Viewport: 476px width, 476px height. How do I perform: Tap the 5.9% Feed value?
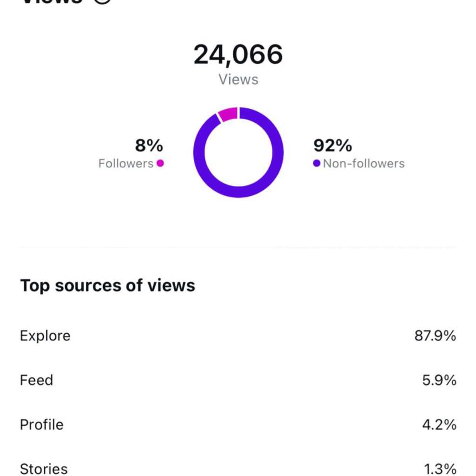pyautogui.click(x=439, y=380)
